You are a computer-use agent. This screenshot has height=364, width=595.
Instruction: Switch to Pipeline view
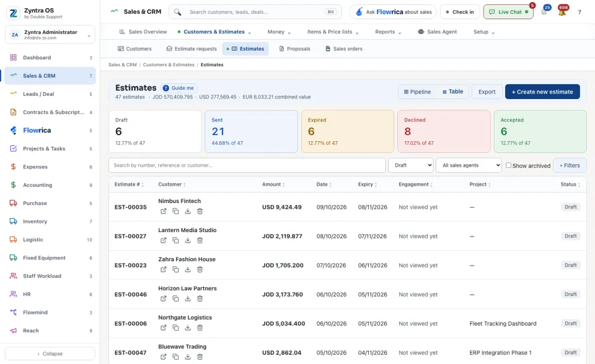[417, 92]
